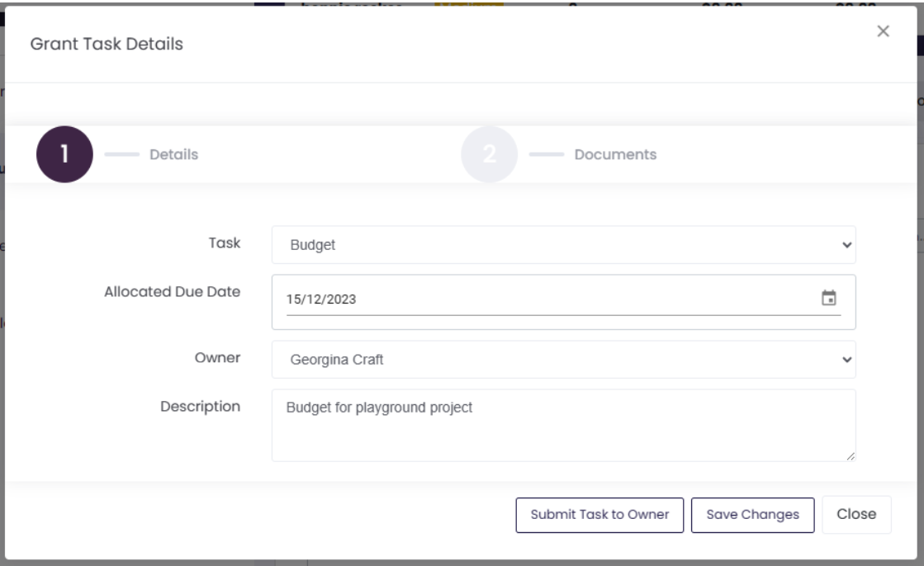
Task: Go to step 1 Details circle
Action: click(x=65, y=154)
